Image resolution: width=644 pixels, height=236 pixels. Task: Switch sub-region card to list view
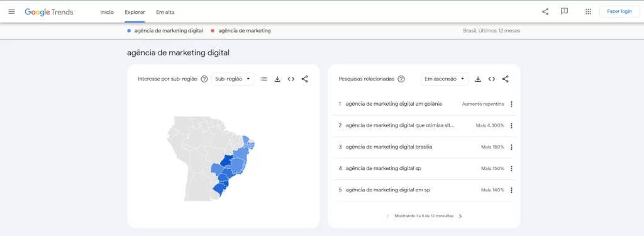pos(264,79)
